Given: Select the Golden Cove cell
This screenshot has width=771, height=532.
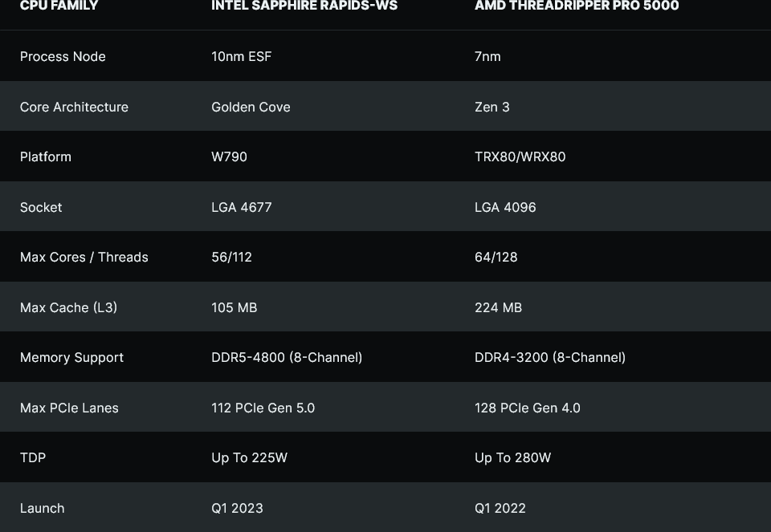Looking at the screenshot, I should point(251,107).
